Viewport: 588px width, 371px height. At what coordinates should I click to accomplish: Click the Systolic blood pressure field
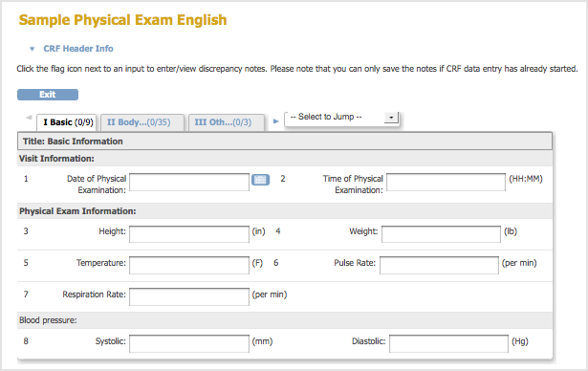(189, 343)
